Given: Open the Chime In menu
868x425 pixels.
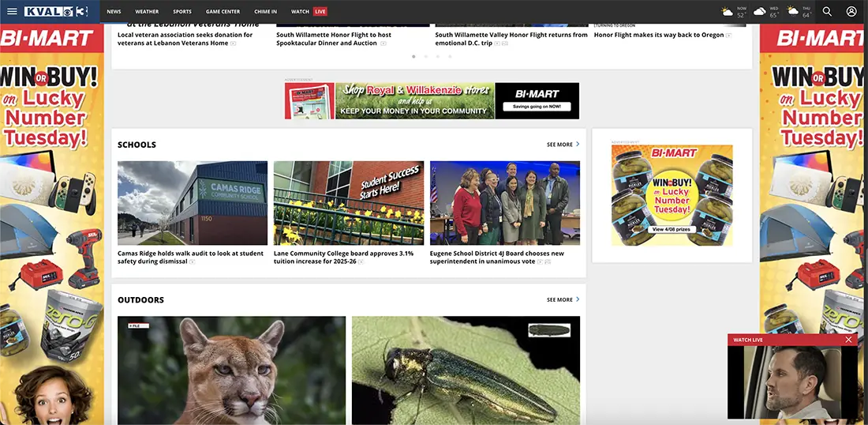Looking at the screenshot, I should pyautogui.click(x=266, y=11).
